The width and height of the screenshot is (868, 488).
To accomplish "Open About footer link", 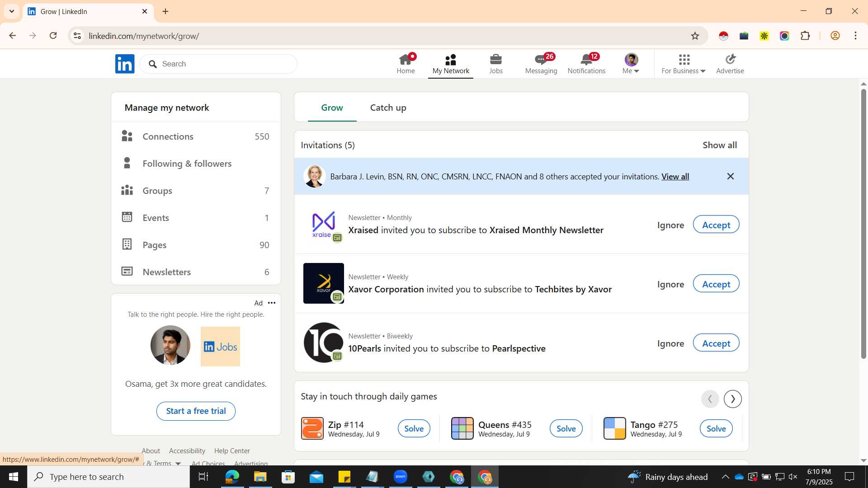I will coord(151,451).
